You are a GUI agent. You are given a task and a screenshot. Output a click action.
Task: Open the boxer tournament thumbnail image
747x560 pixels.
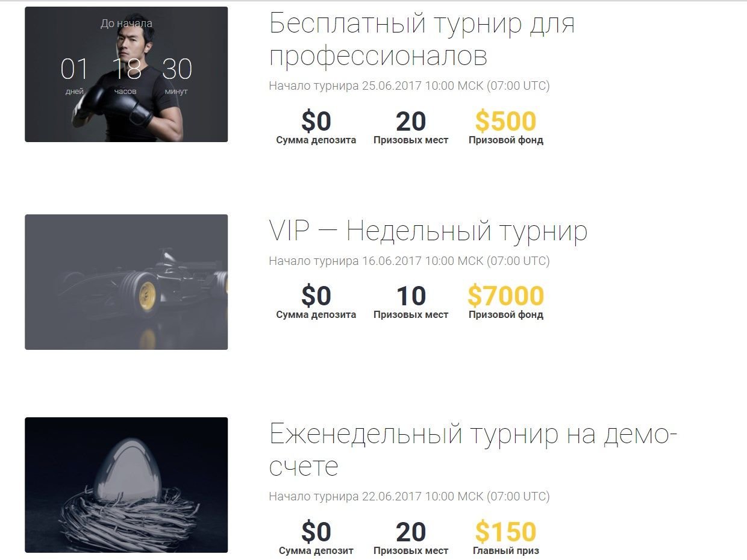coord(126,74)
